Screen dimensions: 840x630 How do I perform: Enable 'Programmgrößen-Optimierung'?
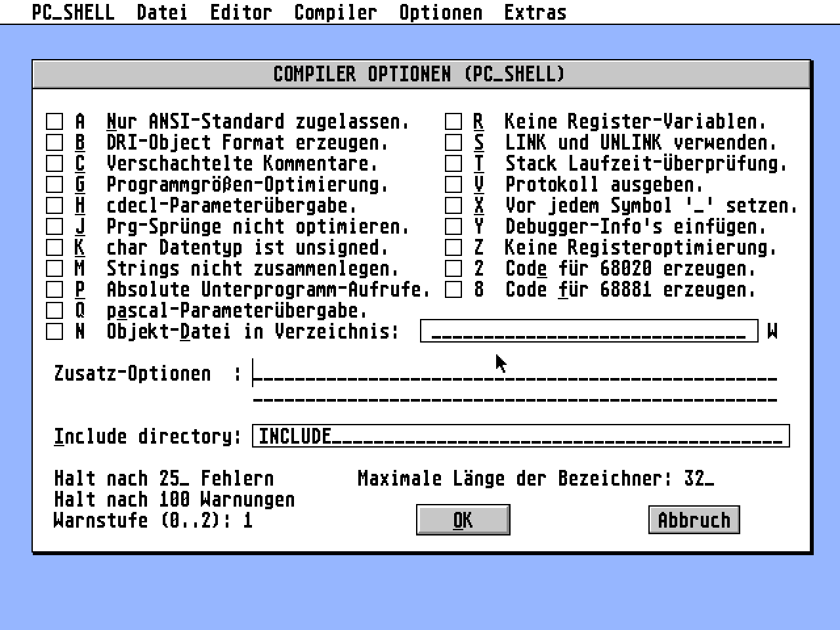(x=54, y=184)
